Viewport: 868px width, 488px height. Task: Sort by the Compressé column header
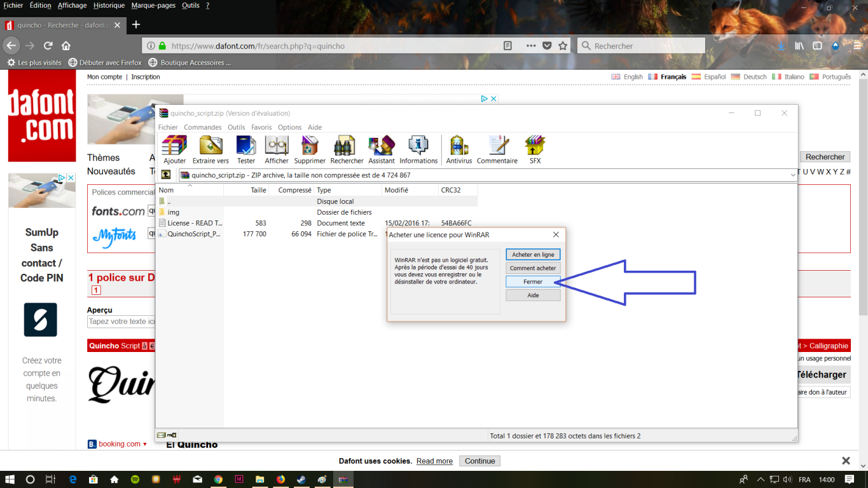tap(292, 190)
